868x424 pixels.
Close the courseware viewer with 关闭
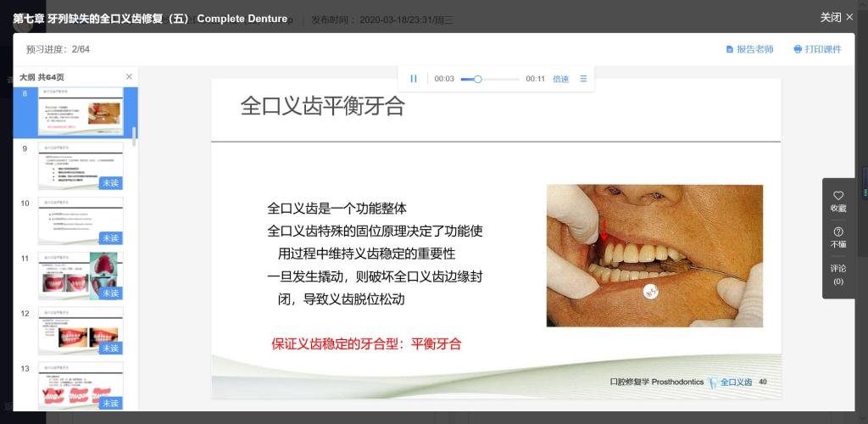click(x=836, y=17)
